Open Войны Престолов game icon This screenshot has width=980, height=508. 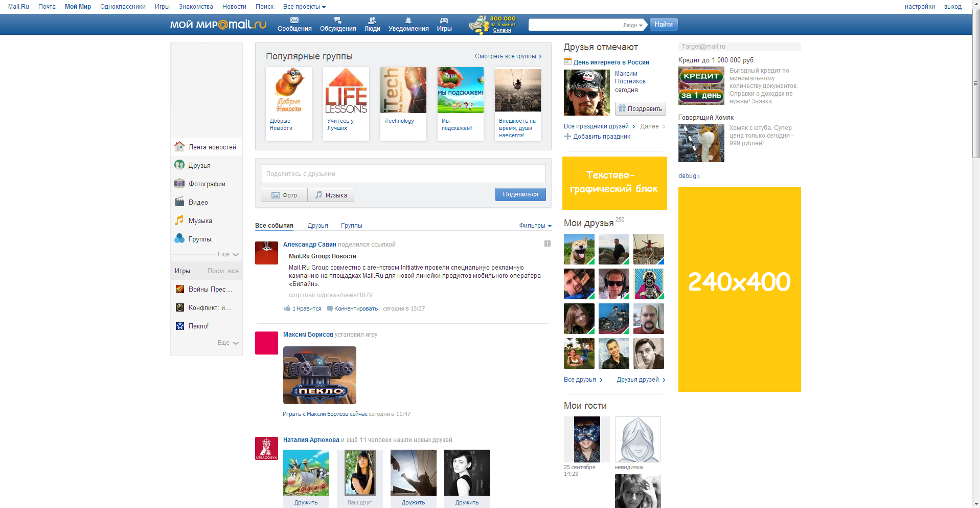[x=180, y=289]
